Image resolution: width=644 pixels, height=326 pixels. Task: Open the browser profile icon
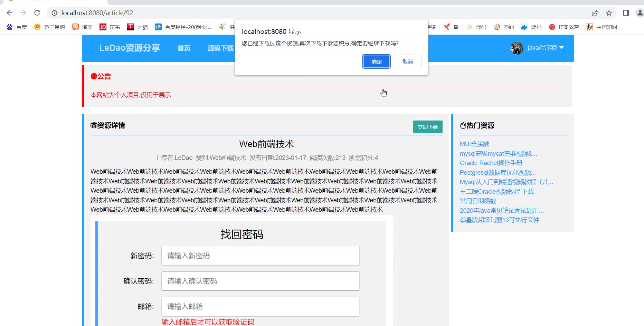[640, 13]
